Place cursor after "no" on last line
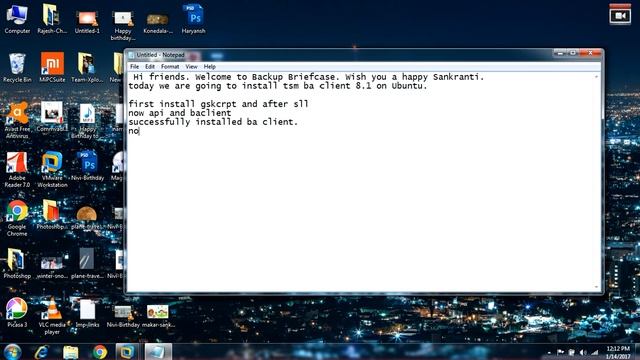This screenshot has width=640, height=360. [140, 131]
